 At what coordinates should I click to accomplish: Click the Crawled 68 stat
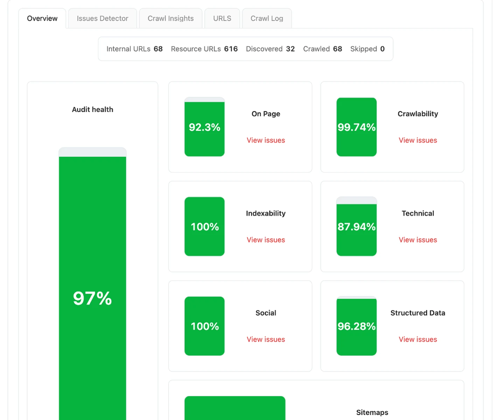tap(322, 49)
